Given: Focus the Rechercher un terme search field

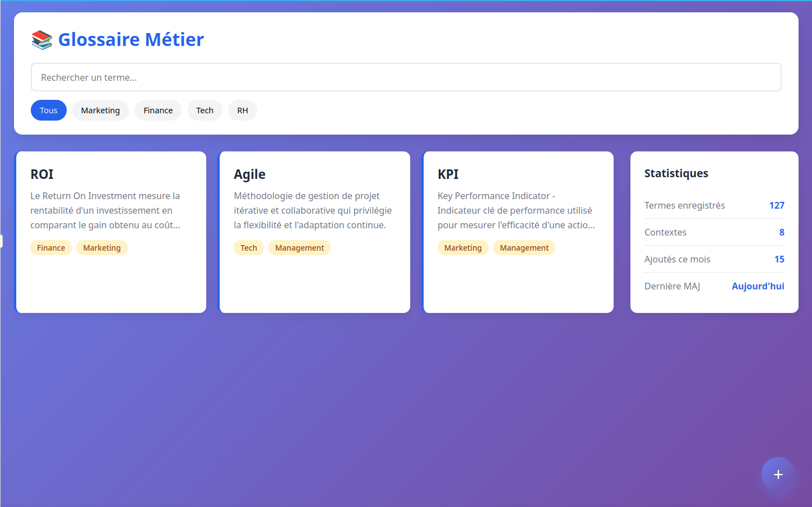Looking at the screenshot, I should click(x=406, y=77).
